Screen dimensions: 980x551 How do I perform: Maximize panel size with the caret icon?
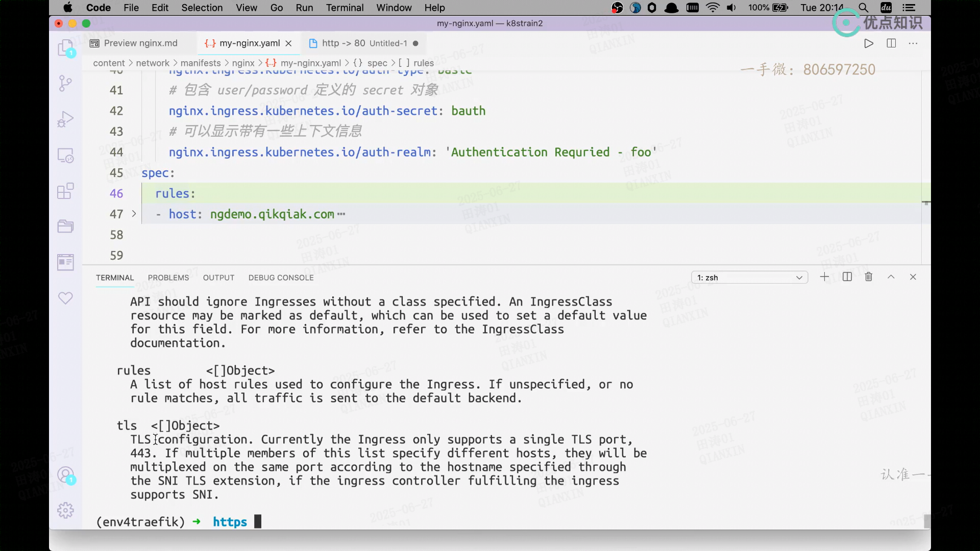point(891,277)
